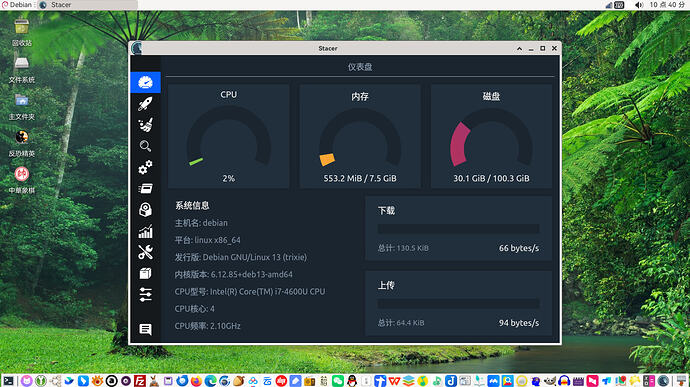The image size is (690, 387).
Task: Click the 66 bytes/s download rate
Action: click(519, 248)
